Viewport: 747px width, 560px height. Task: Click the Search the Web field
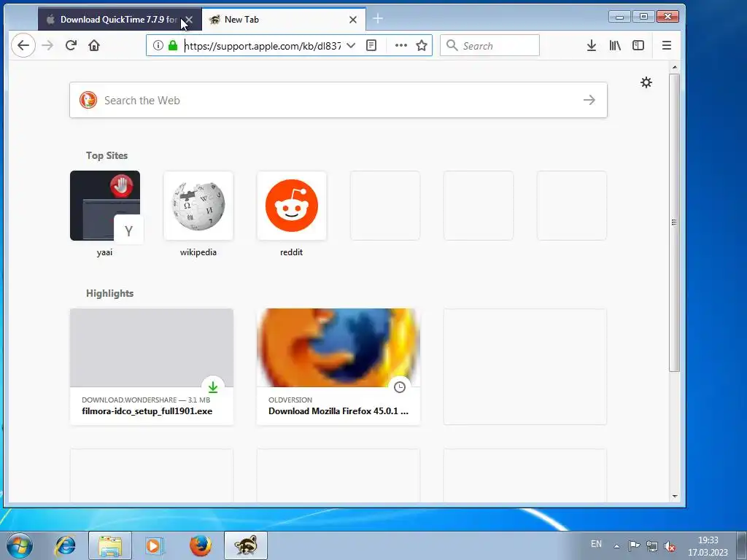click(x=338, y=100)
